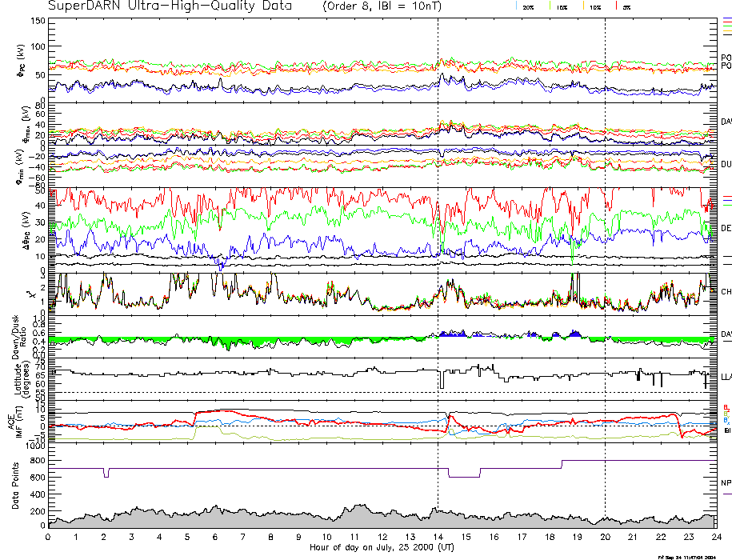Click the NP label beside Data Points panel
The image size is (732, 560).
pos(726,482)
